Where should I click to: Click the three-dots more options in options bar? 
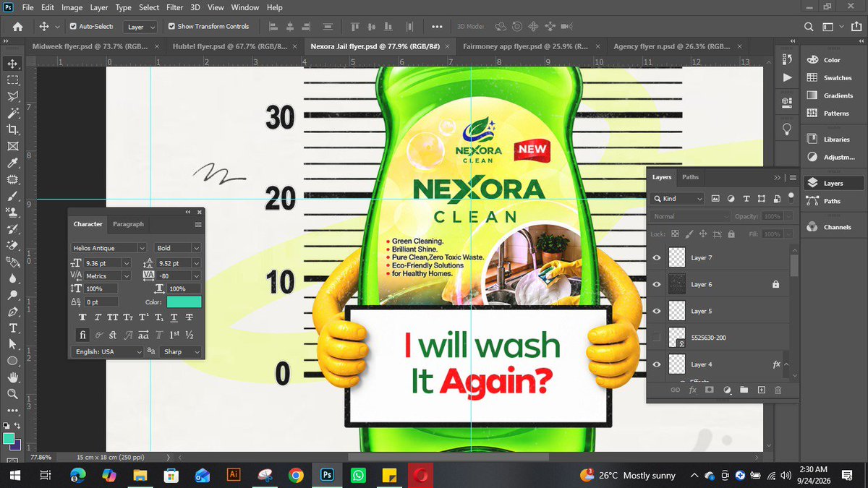[437, 27]
